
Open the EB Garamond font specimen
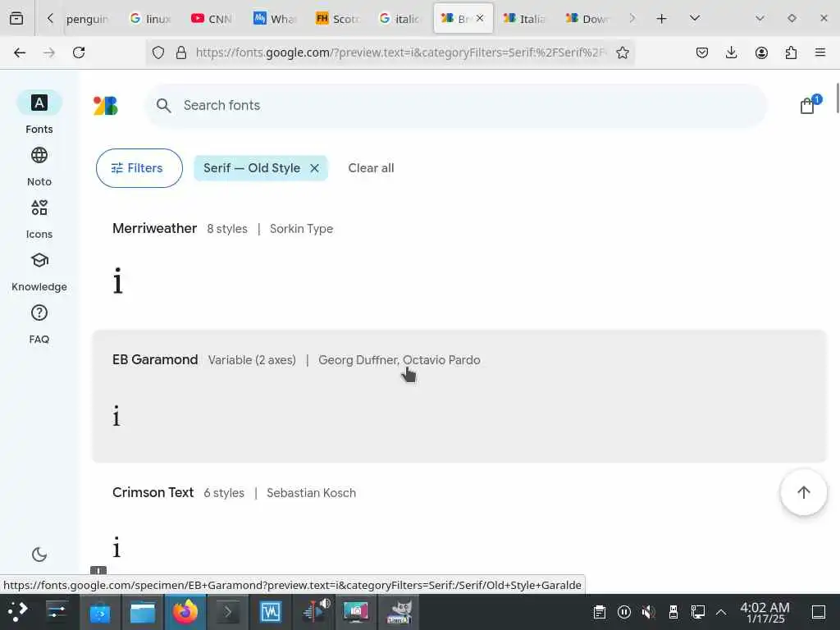(x=459, y=396)
